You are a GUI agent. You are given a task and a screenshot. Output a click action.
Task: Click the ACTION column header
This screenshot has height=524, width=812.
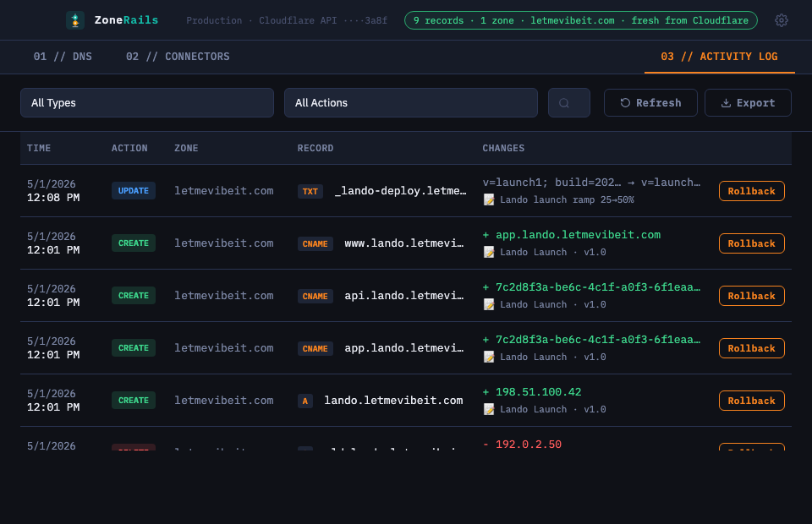[x=129, y=148]
